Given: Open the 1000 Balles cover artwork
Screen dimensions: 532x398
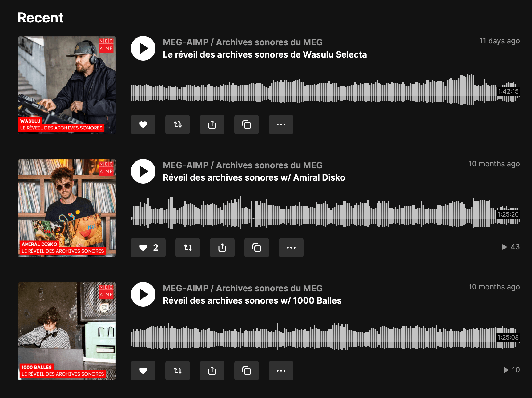Looking at the screenshot, I should 67,332.
